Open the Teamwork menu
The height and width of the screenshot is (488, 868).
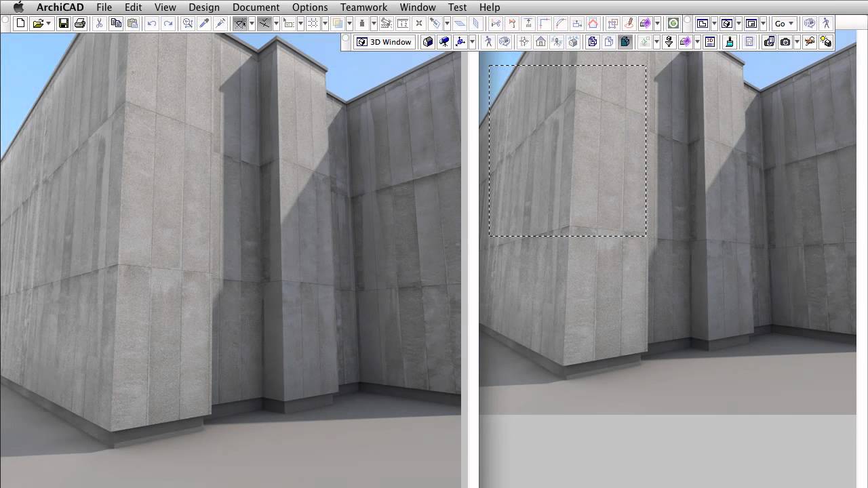pos(363,7)
